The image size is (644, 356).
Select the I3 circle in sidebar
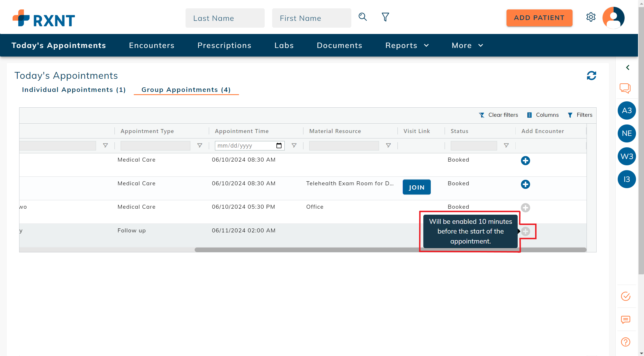coord(627,179)
